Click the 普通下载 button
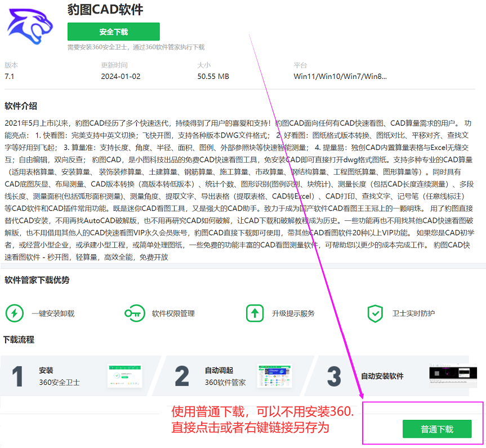Image resolution: width=486 pixels, height=448 pixels. pyautogui.click(x=436, y=429)
